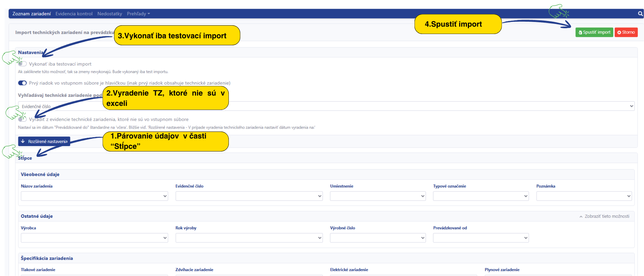The width and height of the screenshot is (644, 276).
Task: Click the green Spustiť import button
Action: 594,32
